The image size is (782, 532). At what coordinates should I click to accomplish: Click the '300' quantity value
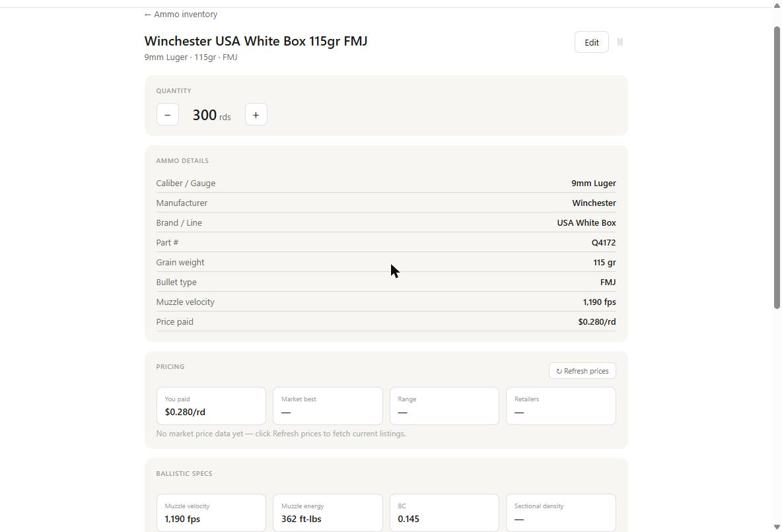pyautogui.click(x=205, y=115)
